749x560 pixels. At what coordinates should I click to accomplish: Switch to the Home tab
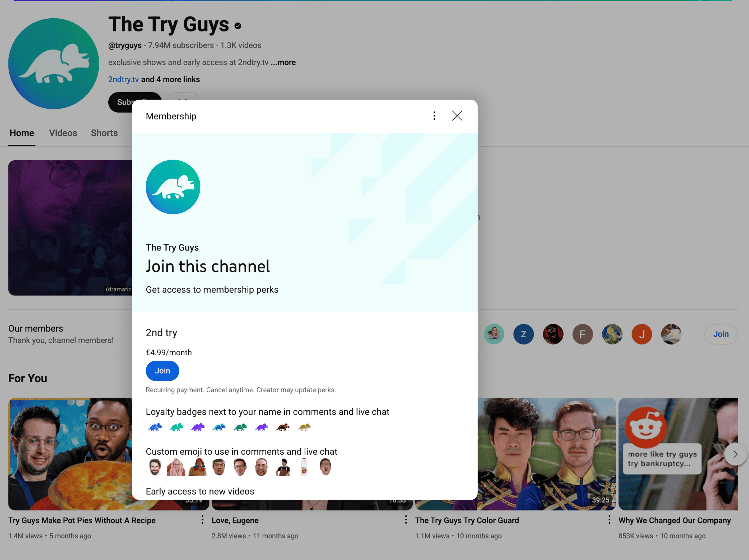click(x=22, y=133)
